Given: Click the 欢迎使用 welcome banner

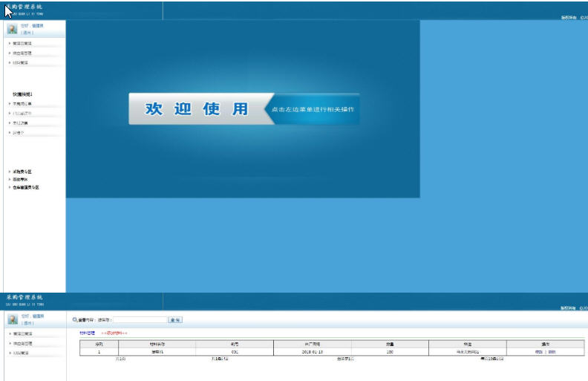Looking at the screenshot, I should 197,108.
